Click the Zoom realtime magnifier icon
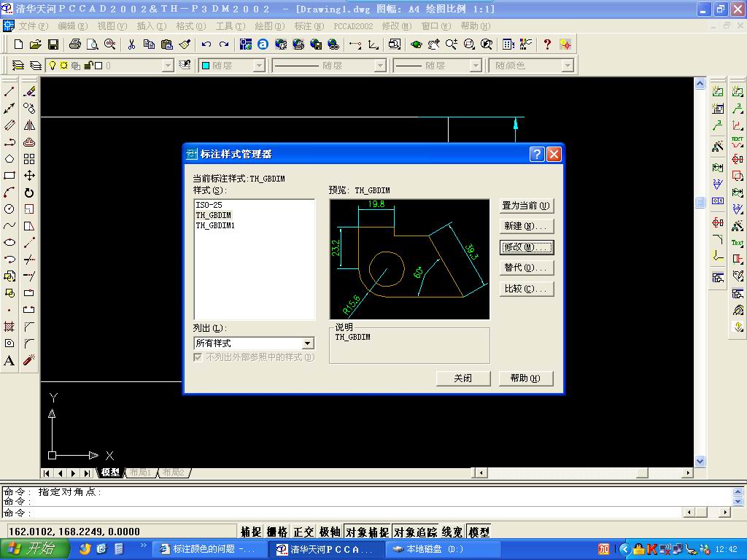747x560 pixels. [x=451, y=44]
